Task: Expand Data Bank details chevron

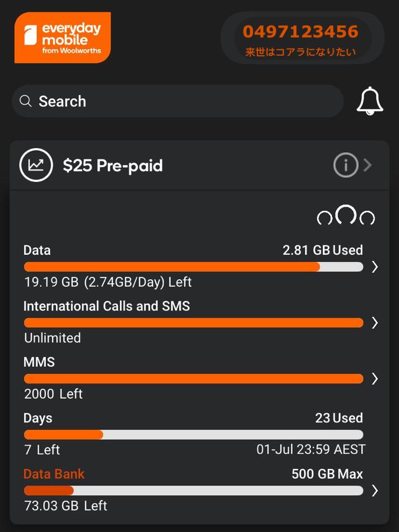Action: (375, 490)
